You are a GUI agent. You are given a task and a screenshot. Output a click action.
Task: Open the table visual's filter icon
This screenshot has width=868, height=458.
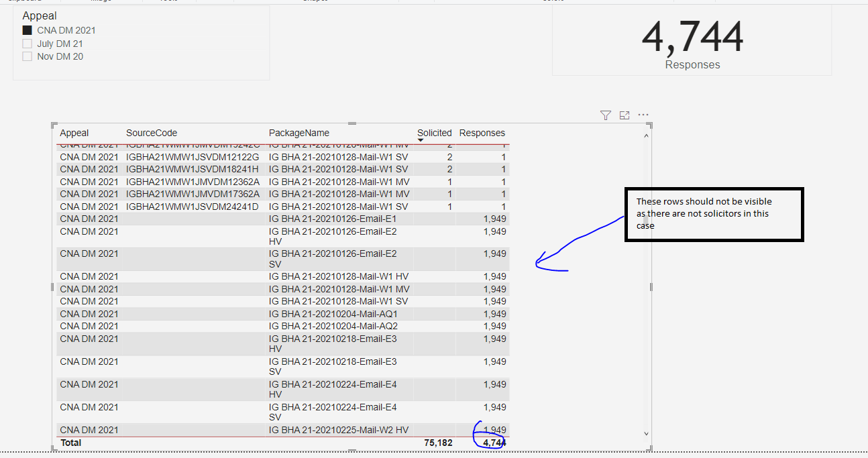click(x=606, y=115)
